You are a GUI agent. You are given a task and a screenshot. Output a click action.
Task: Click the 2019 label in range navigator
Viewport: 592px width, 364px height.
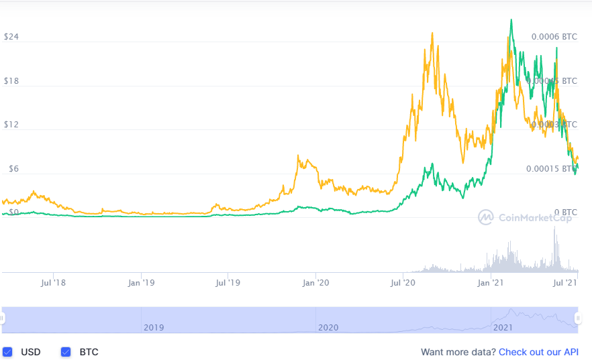pyautogui.click(x=154, y=327)
